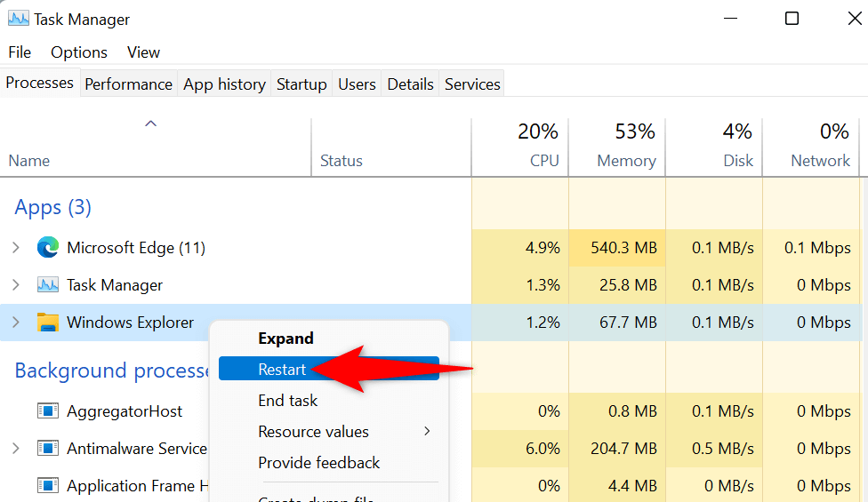Screen dimensions: 868x502
Task: Click the Antimalware Service process icon
Action: 48,449
